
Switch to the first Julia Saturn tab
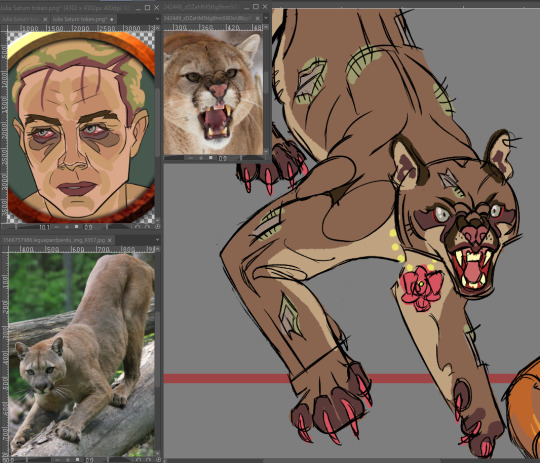click(x=24, y=19)
